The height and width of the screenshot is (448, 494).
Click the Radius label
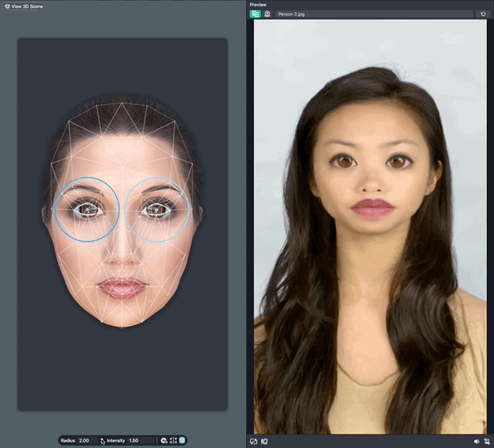point(68,440)
